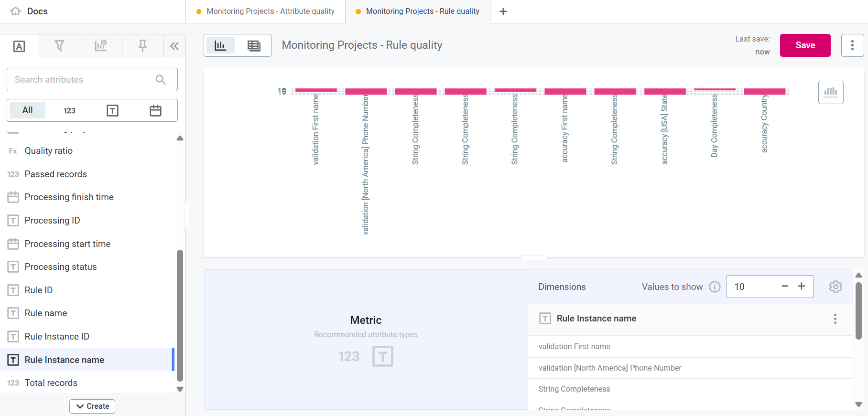This screenshot has height=416, width=868.
Task: Open the chart visualization settings tab
Action: [x=101, y=46]
